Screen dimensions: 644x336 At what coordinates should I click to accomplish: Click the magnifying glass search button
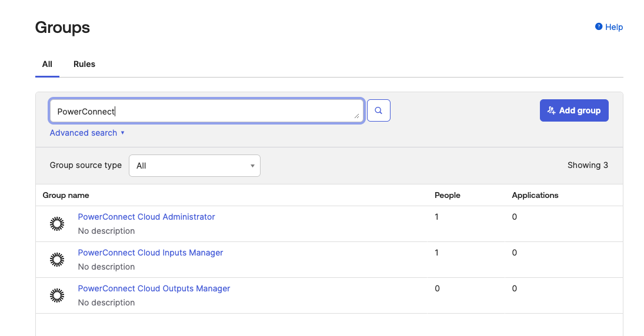tap(379, 110)
